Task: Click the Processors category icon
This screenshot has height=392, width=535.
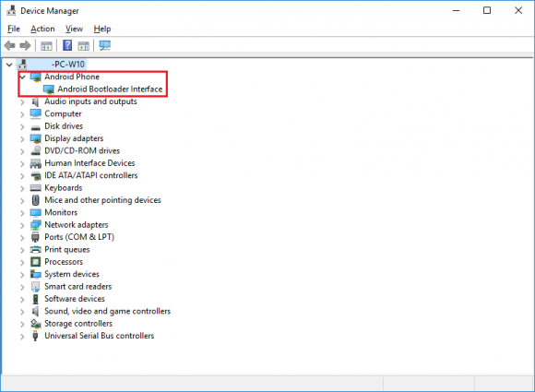Action: tap(35, 262)
